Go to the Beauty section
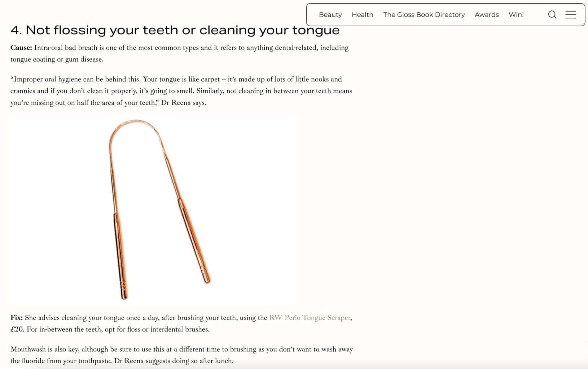This screenshot has height=369, width=588. tap(330, 15)
